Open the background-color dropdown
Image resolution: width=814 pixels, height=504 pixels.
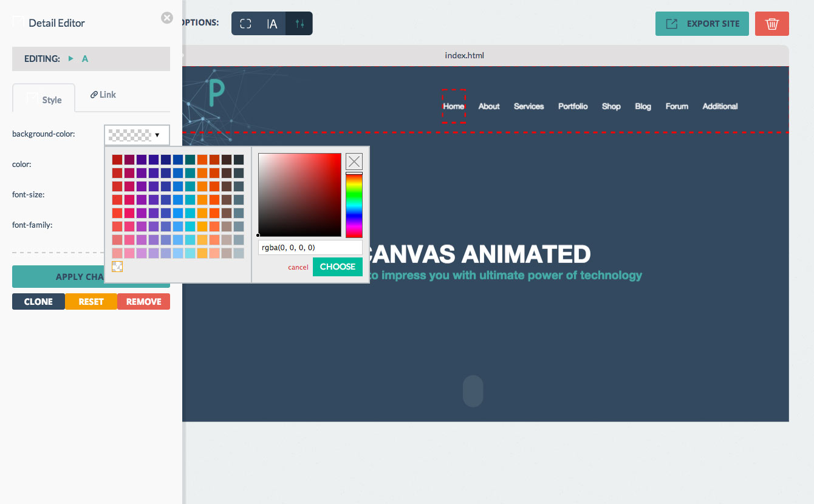(x=137, y=135)
